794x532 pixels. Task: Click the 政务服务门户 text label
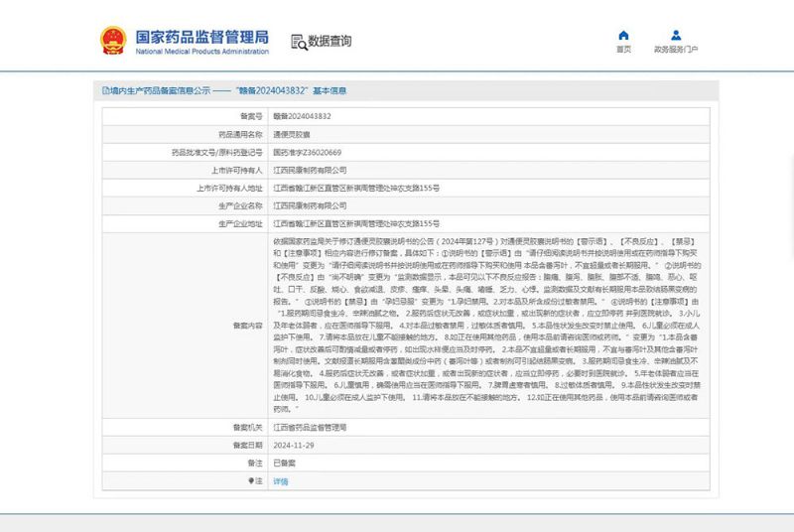675,50
